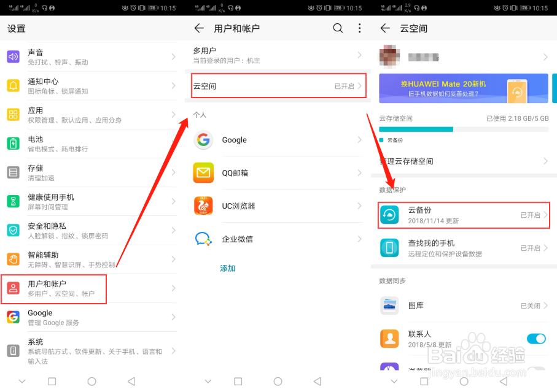Tap the 云备份 cloud backup icon
The image size is (557, 392).
point(389,215)
